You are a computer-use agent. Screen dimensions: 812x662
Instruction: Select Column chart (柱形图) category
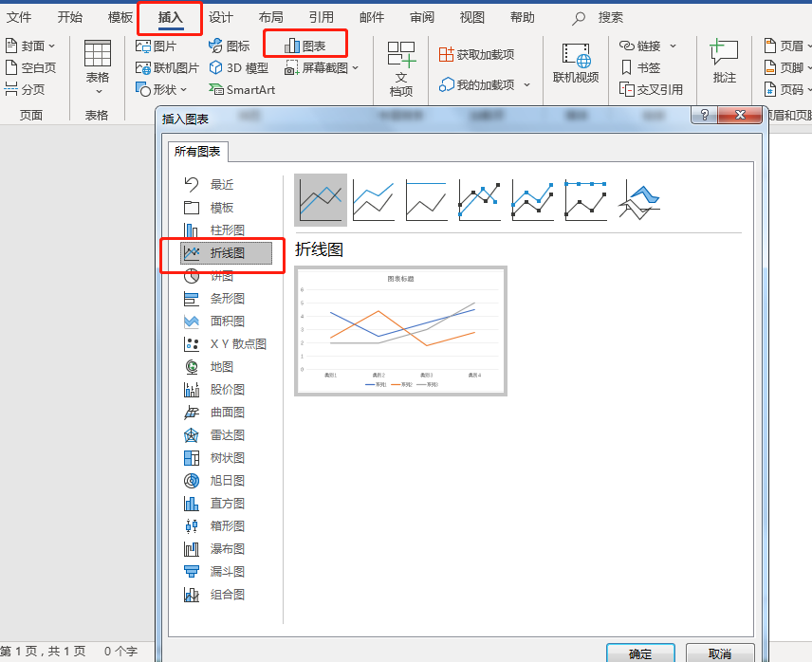pos(213,230)
